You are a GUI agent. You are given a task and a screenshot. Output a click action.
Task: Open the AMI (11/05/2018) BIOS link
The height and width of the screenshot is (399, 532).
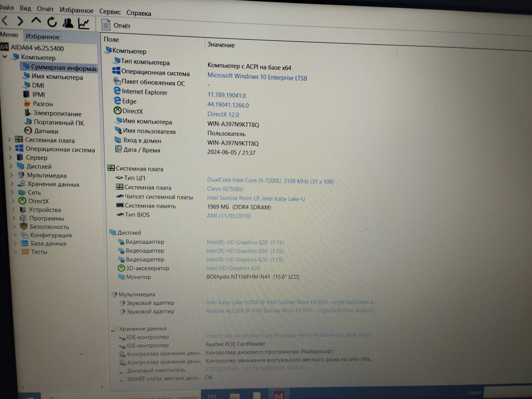[x=229, y=216]
